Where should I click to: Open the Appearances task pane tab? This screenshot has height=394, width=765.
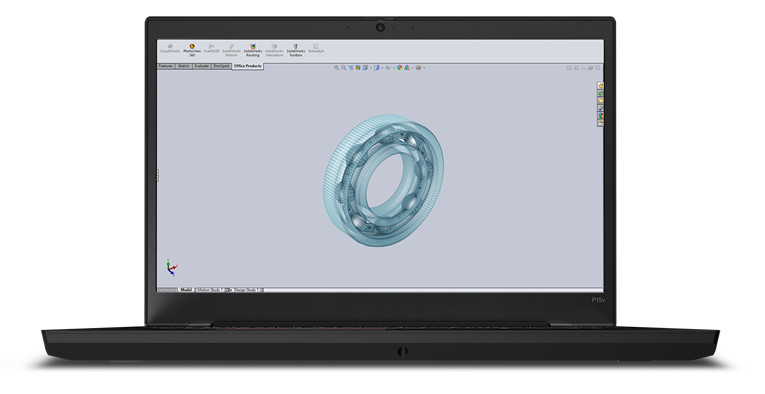point(601,116)
